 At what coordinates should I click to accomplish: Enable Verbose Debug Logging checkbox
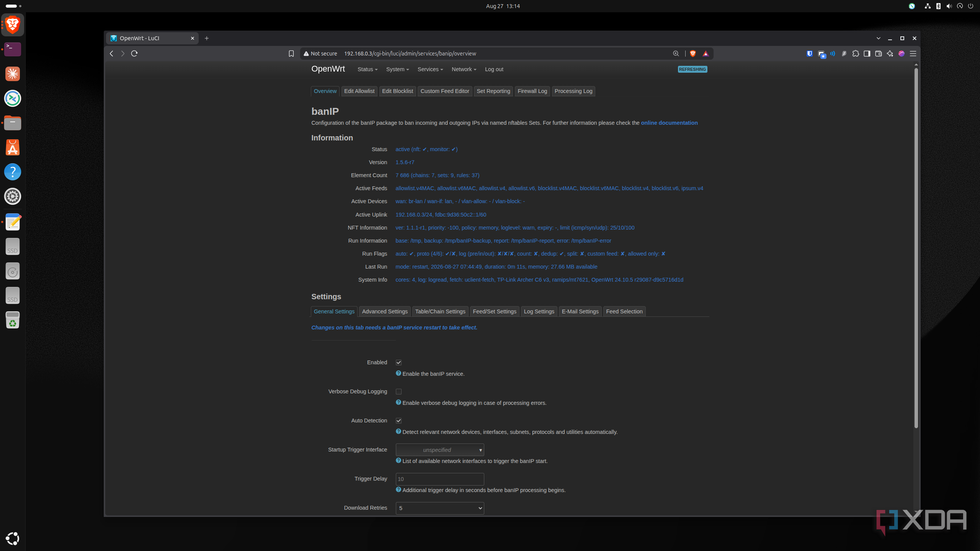(x=399, y=391)
